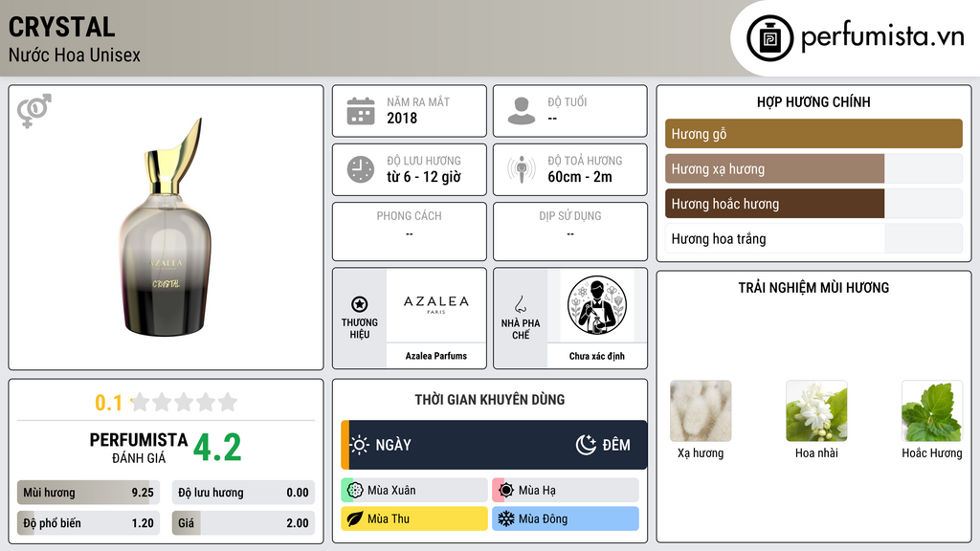Click the sillage icon for Độ toả hương
The image size is (980, 551).
pos(522,169)
